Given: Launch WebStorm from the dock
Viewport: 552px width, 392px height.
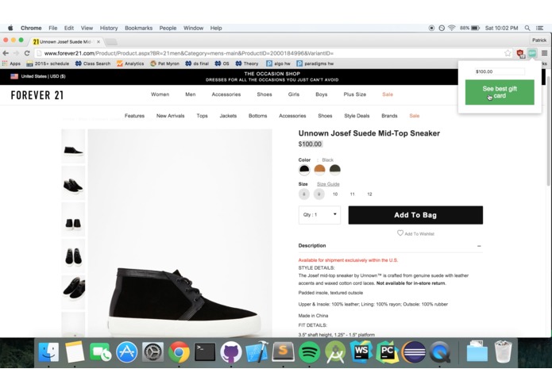Looking at the screenshot, I should click(361, 352).
